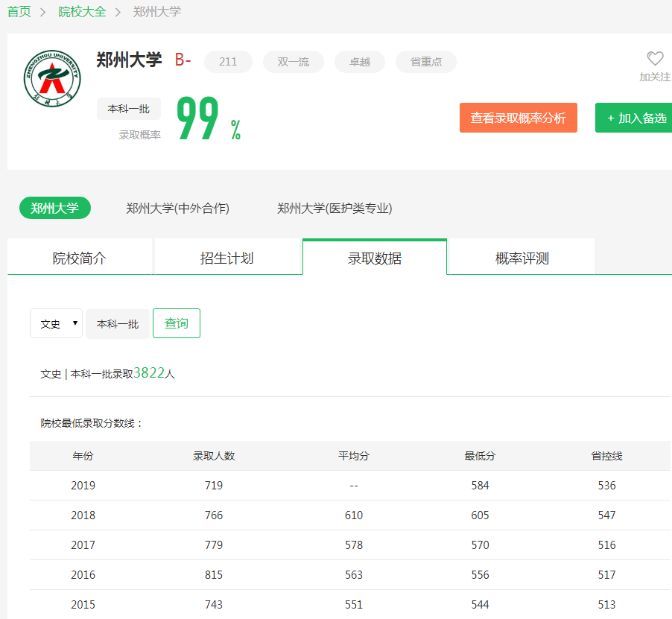Select the green 郑州大学 pill

click(x=55, y=208)
